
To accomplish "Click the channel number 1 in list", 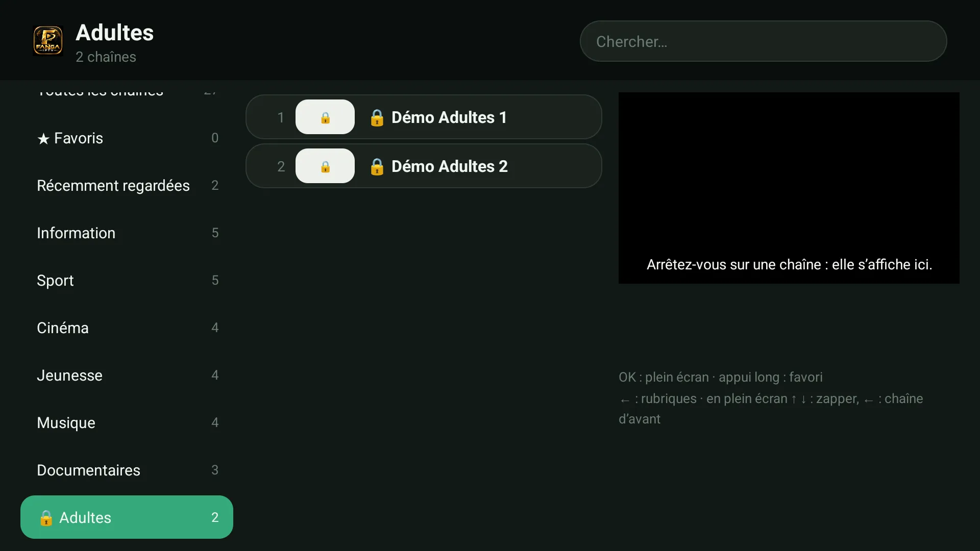I will tap(281, 117).
